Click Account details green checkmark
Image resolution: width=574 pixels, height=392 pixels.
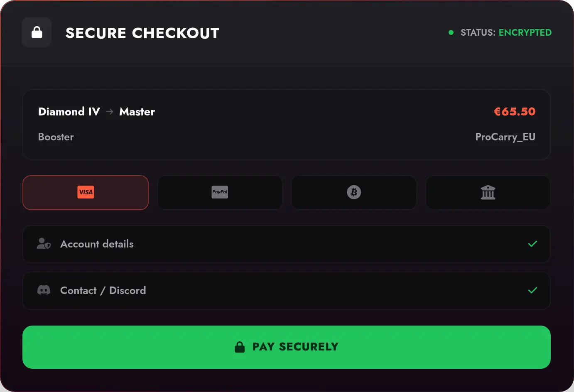point(532,244)
